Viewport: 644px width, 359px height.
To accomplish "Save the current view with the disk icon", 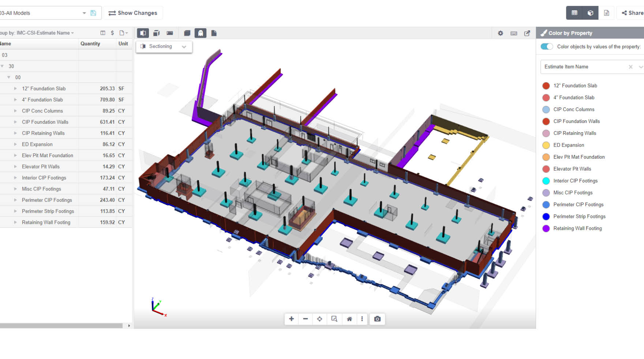I will pos(94,13).
